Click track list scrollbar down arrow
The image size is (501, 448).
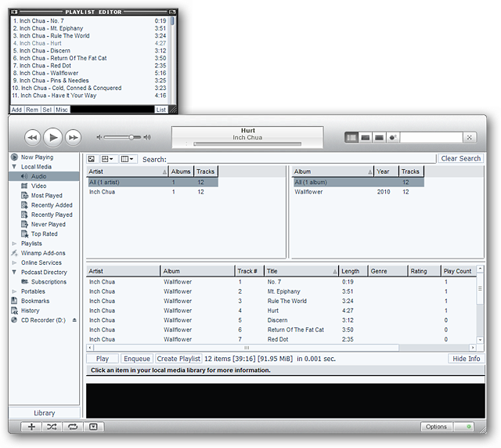(480, 340)
